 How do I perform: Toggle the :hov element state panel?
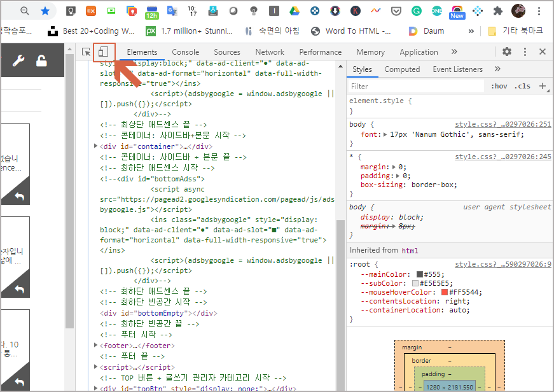click(x=499, y=86)
